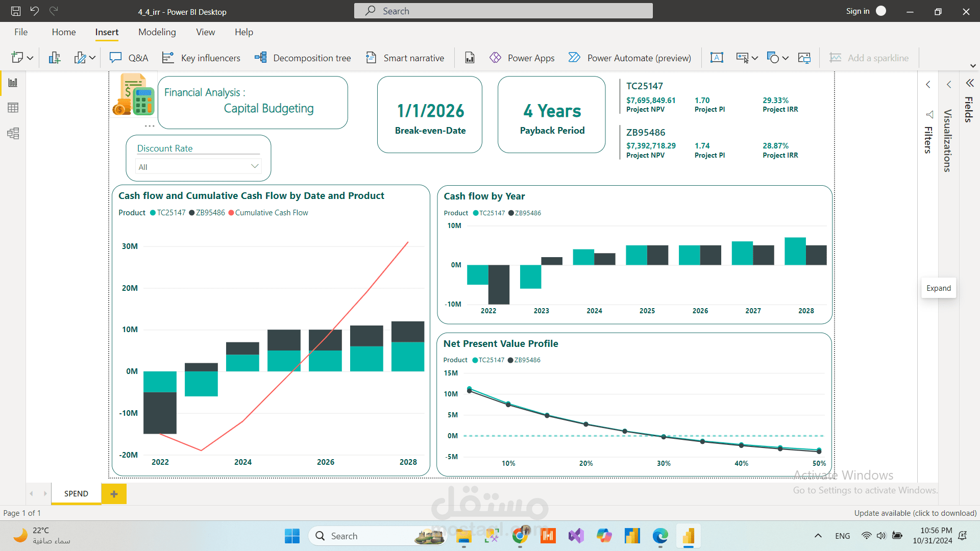Insert a text box
Viewport: 980px width, 551px height.
[717, 58]
